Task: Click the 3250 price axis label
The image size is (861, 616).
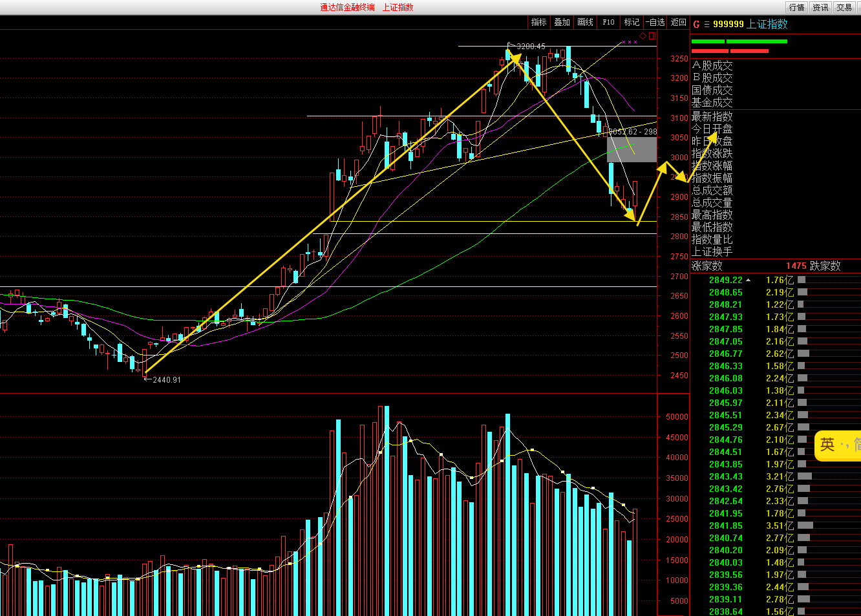Action: [679, 59]
